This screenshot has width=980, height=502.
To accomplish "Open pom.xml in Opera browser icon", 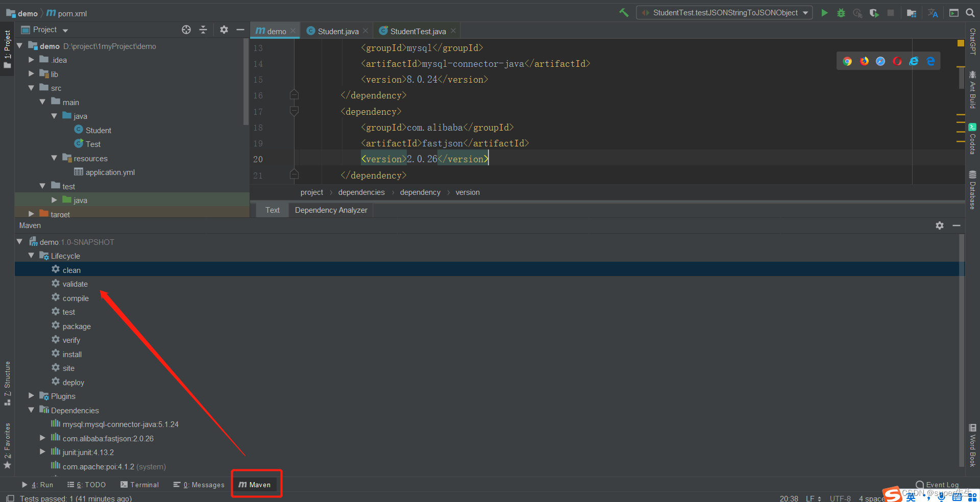I will pos(897,61).
